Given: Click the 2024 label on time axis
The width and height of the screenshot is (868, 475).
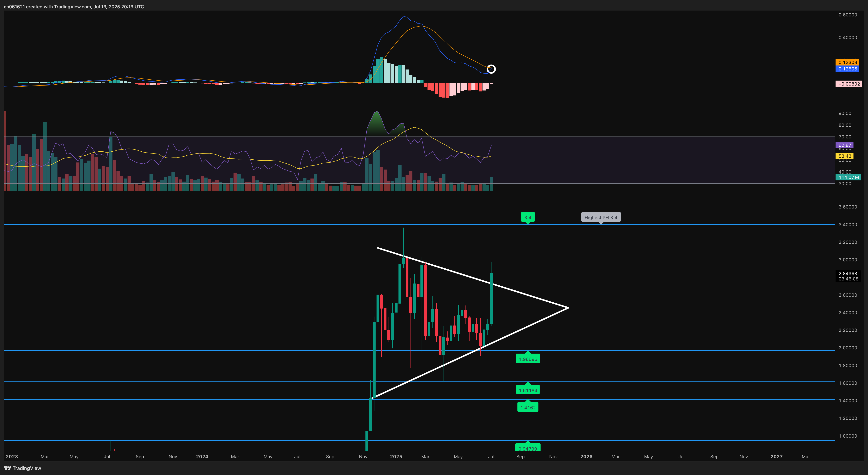Looking at the screenshot, I should tap(202, 456).
